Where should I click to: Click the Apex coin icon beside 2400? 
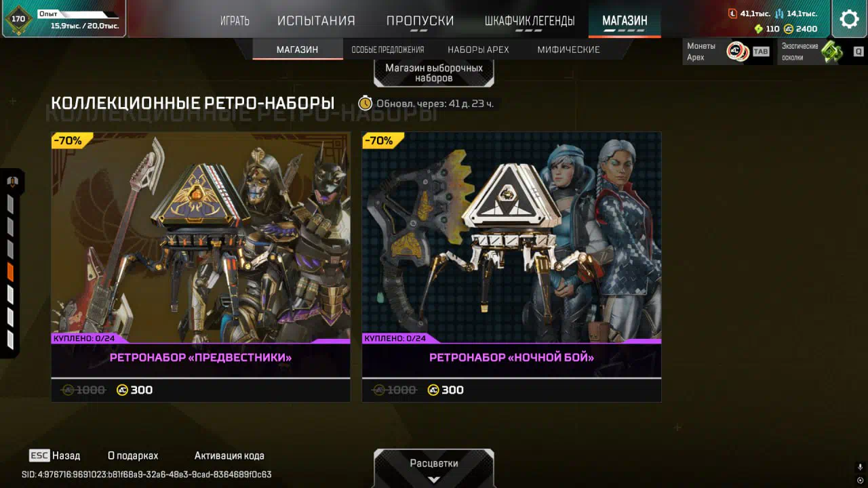click(789, 29)
